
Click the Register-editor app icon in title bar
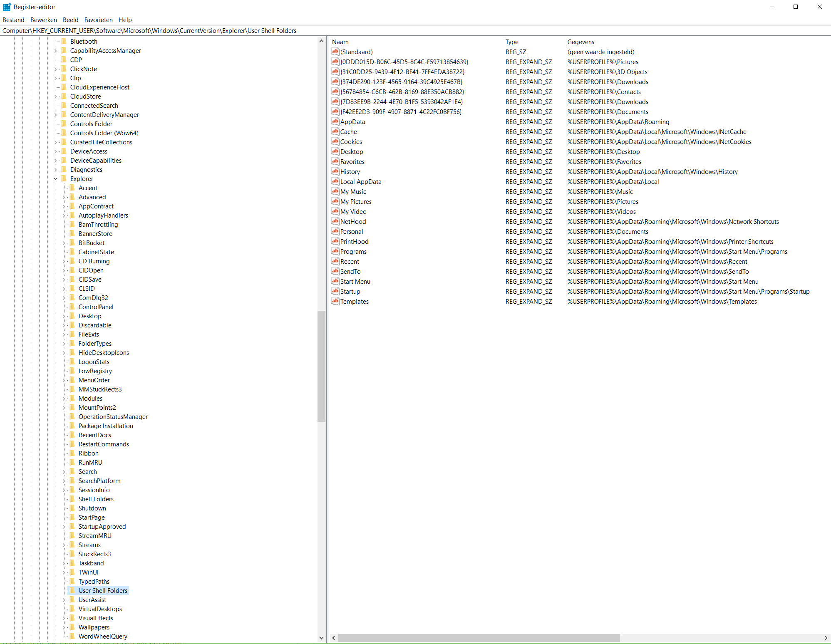(x=7, y=7)
